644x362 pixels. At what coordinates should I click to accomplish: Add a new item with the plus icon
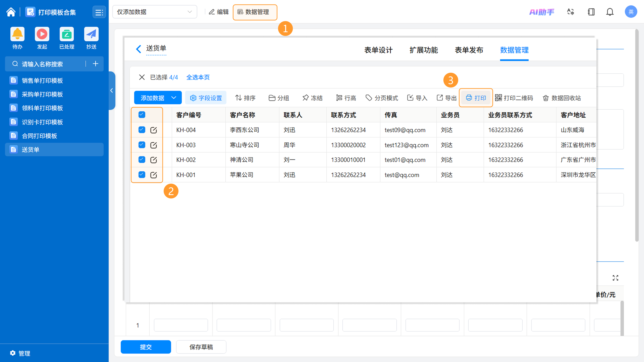[x=95, y=64]
